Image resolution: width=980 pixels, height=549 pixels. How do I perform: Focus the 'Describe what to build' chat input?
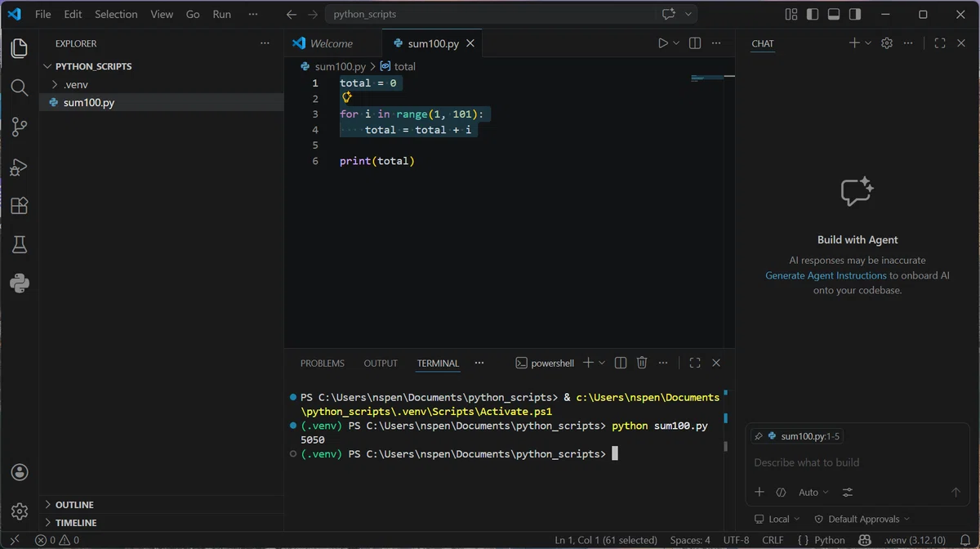pos(857,462)
